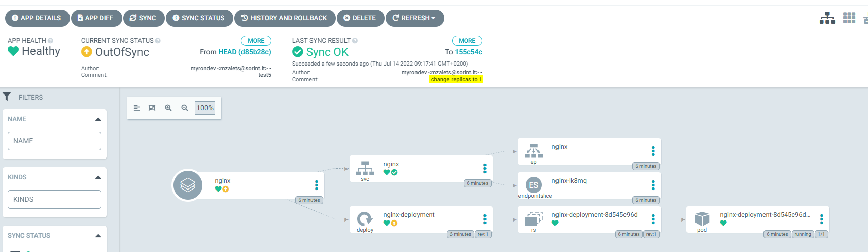Click the zoom out magnifier icon

(185, 108)
